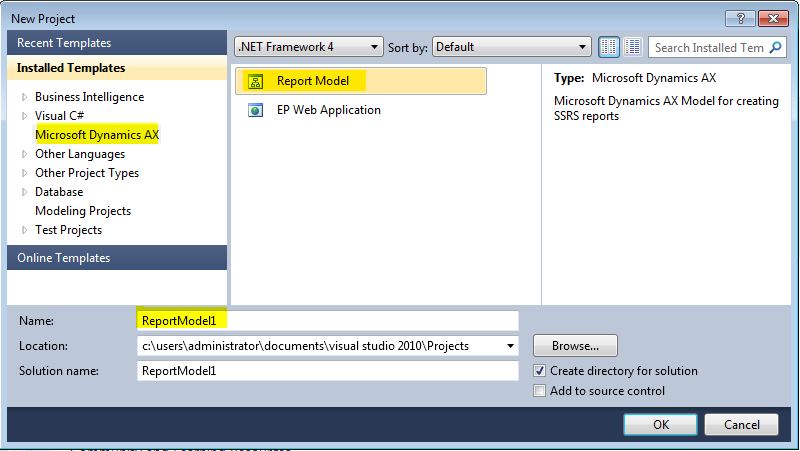Select Database template category
Screen dimensions: 800x451
[59, 192]
